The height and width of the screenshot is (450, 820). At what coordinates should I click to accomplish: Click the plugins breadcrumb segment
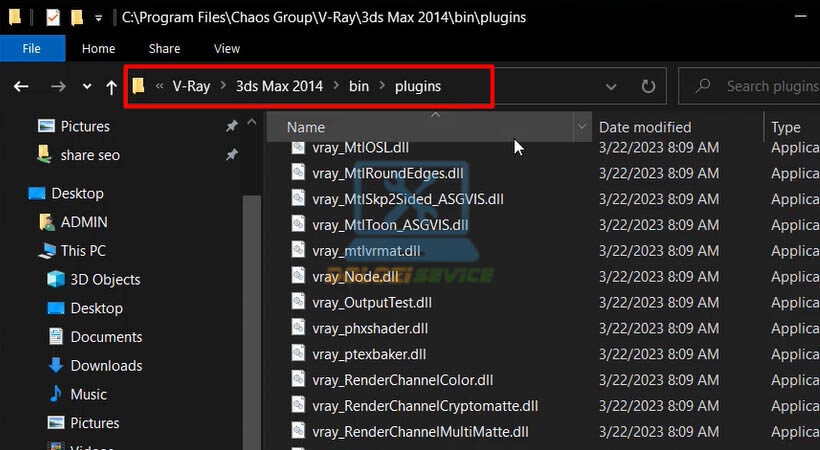pos(418,86)
